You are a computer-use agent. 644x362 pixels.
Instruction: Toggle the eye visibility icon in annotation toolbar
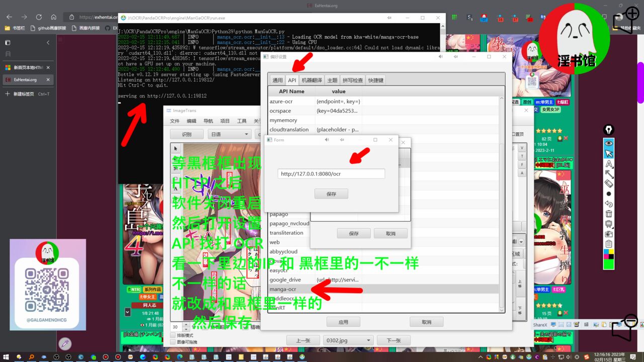[609, 143]
